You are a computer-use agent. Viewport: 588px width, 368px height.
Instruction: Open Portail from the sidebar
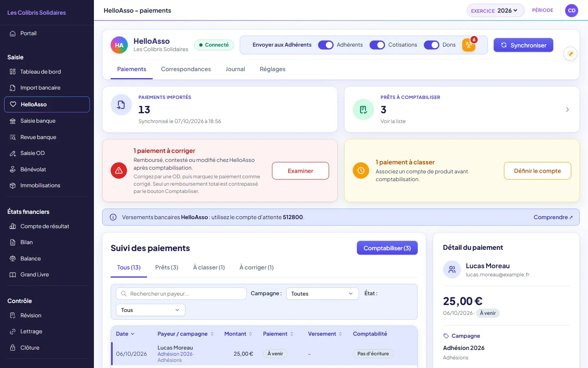(47, 34)
